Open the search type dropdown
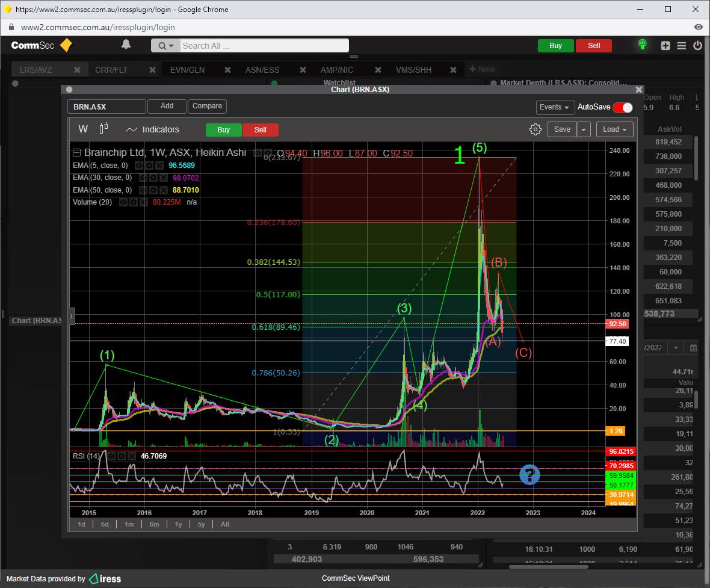The width and height of the screenshot is (710, 588). tap(165, 46)
